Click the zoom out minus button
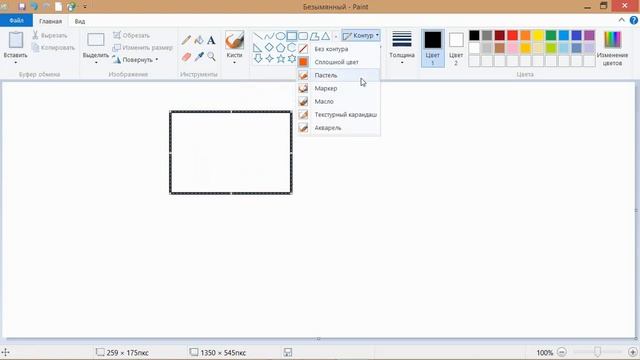This screenshot has height=360, width=640. (562, 352)
